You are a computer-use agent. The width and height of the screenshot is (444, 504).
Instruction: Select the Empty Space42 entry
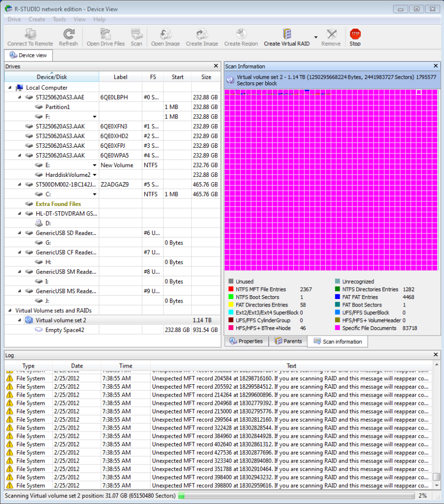64,330
